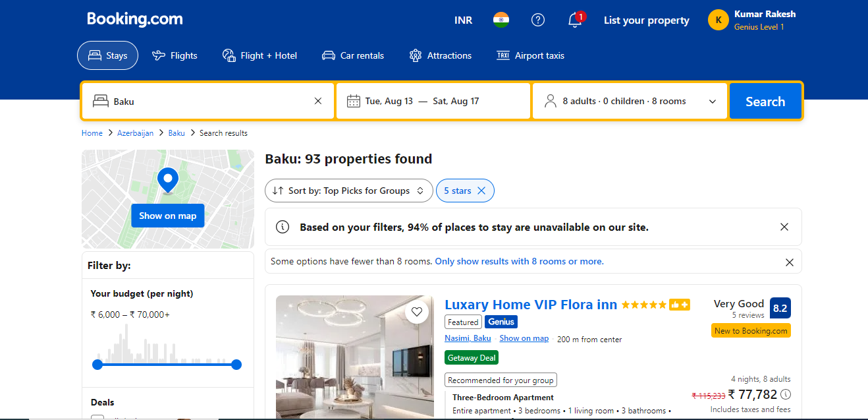Open the India flag language selector
This screenshot has width=868, height=420.
(501, 20)
